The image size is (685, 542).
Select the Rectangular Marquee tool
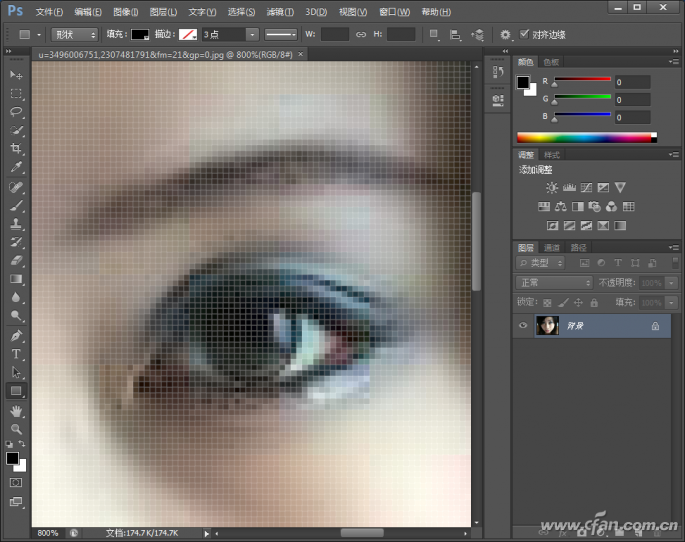click(16, 93)
